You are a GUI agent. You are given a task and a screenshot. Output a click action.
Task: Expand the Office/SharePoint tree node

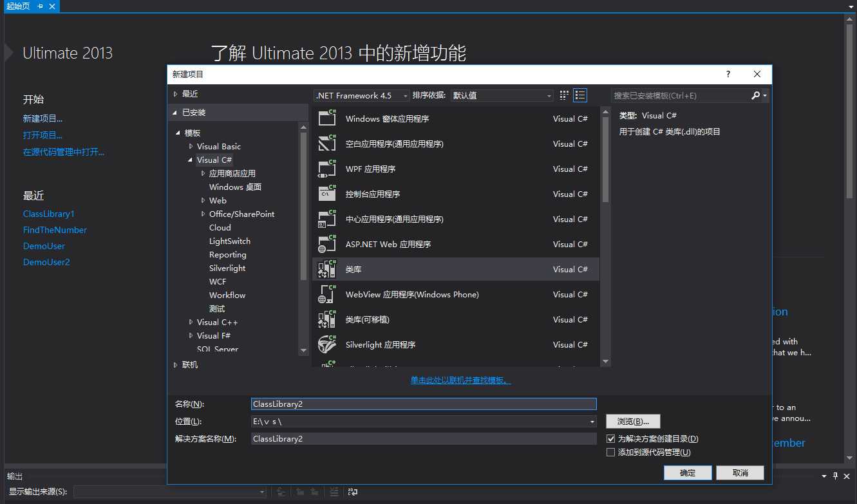(203, 214)
